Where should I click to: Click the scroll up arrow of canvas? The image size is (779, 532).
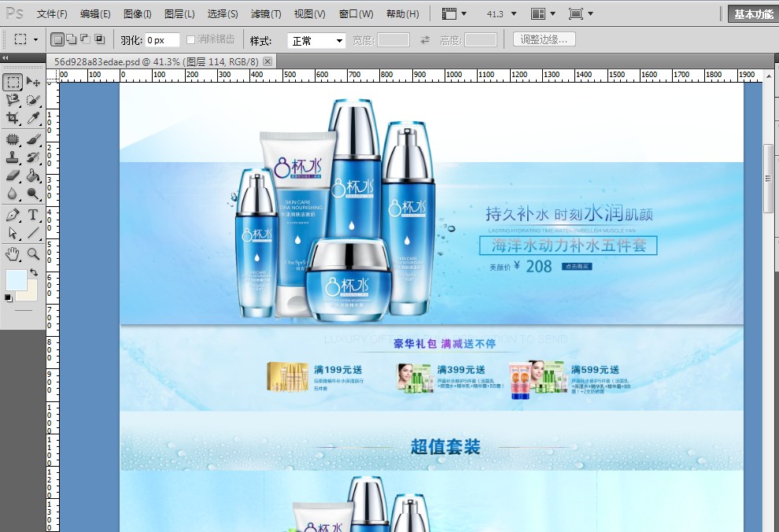coord(768,76)
